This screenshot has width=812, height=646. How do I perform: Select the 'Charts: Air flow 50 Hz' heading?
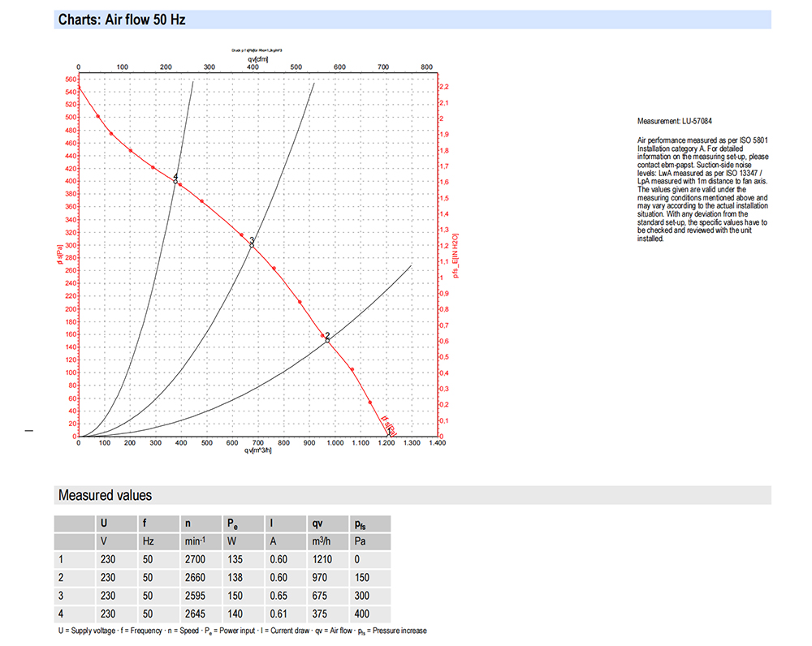122,19
